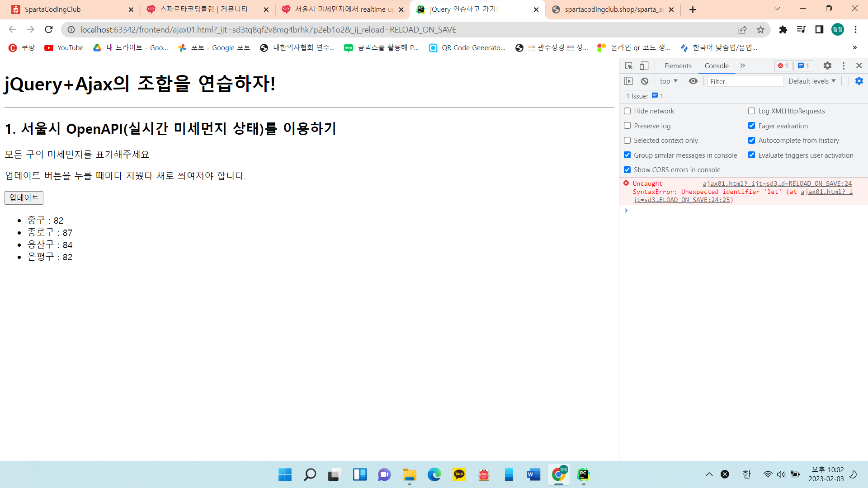Bookmark this page with the star icon

[x=761, y=30]
